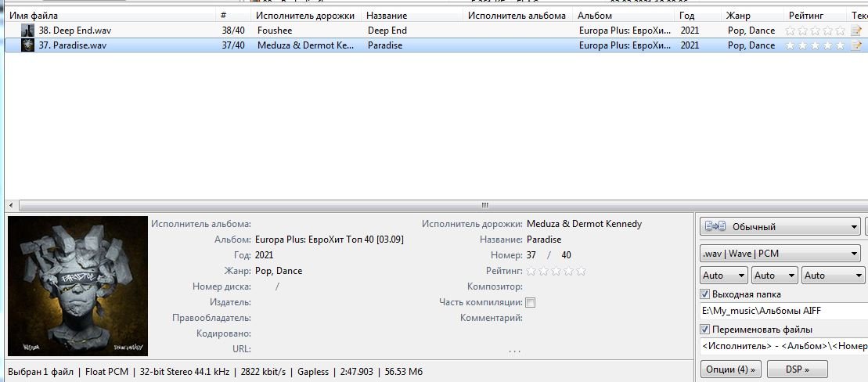Edit Исполнитель дорожки Meduza & Dermot Kennedy
Screen dimensions: 868x382
[585, 224]
